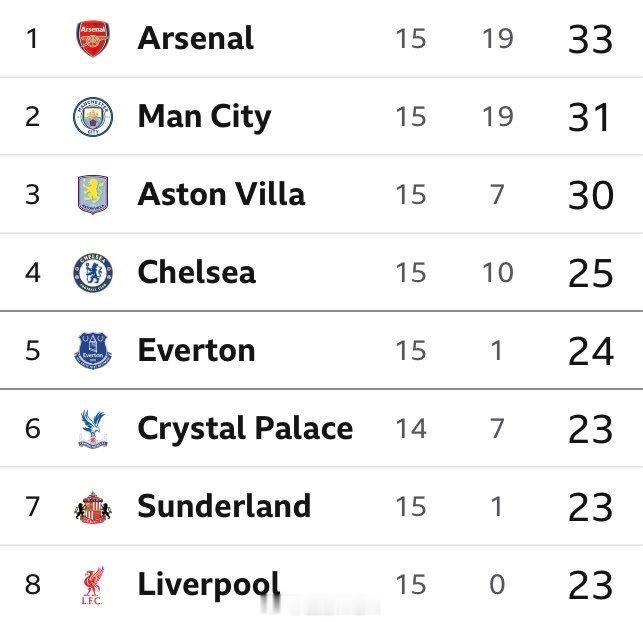The height and width of the screenshot is (622, 643).
Task: Open the Arsenal team name link
Action: (x=195, y=39)
